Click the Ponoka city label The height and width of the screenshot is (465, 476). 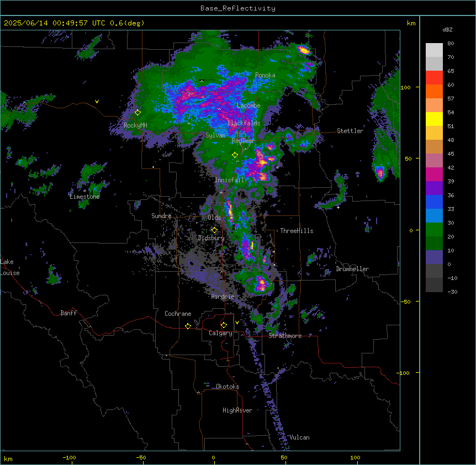click(x=265, y=75)
